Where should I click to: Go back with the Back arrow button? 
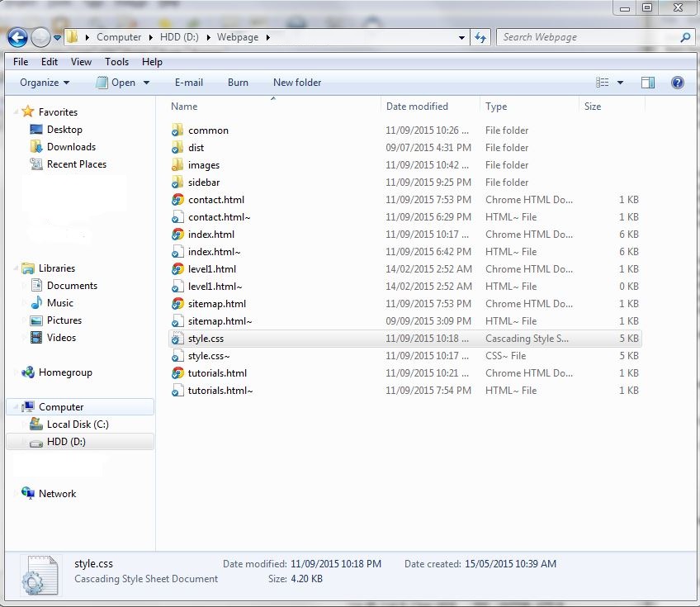point(17,37)
